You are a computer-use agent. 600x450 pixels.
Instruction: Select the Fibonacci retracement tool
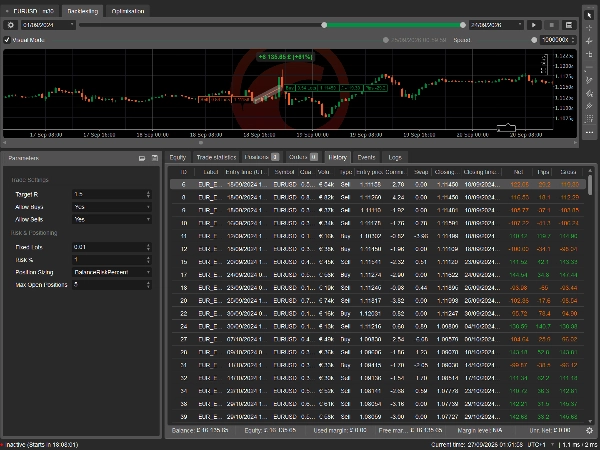tap(589, 119)
